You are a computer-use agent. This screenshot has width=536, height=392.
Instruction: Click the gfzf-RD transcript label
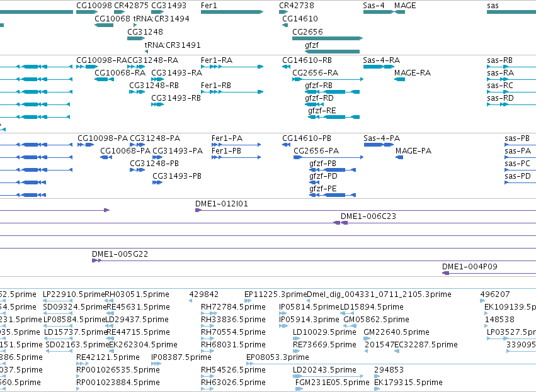[x=319, y=98]
